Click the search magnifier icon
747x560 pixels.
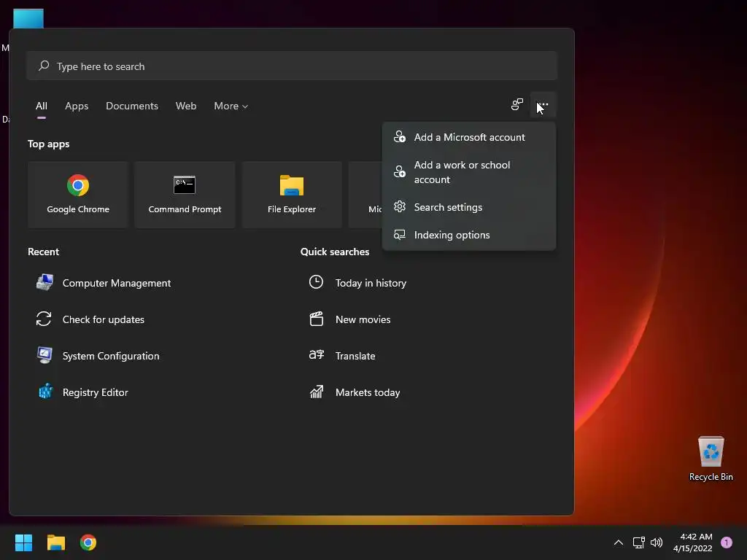[x=44, y=66]
